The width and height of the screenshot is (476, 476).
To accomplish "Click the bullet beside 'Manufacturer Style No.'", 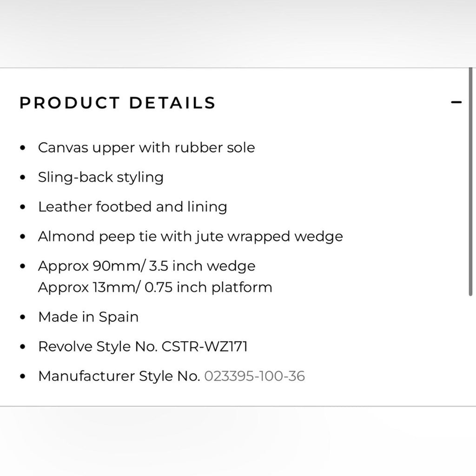I will [x=23, y=377].
